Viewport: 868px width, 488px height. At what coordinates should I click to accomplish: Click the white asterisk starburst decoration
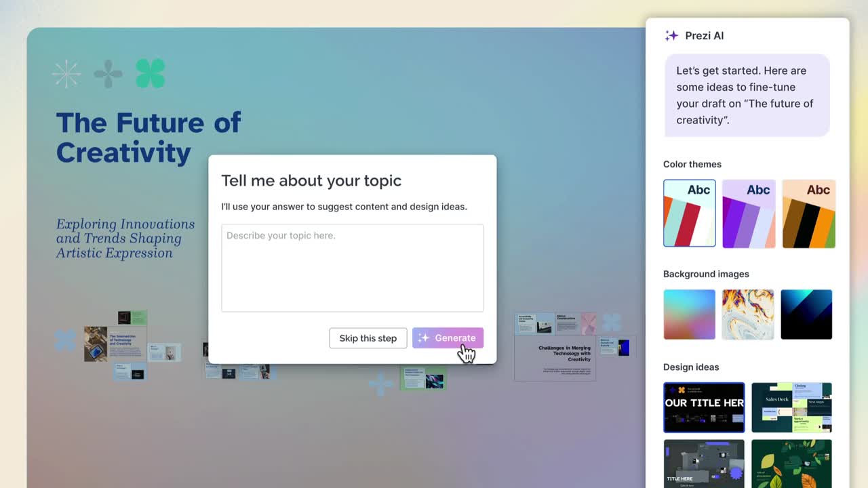66,74
